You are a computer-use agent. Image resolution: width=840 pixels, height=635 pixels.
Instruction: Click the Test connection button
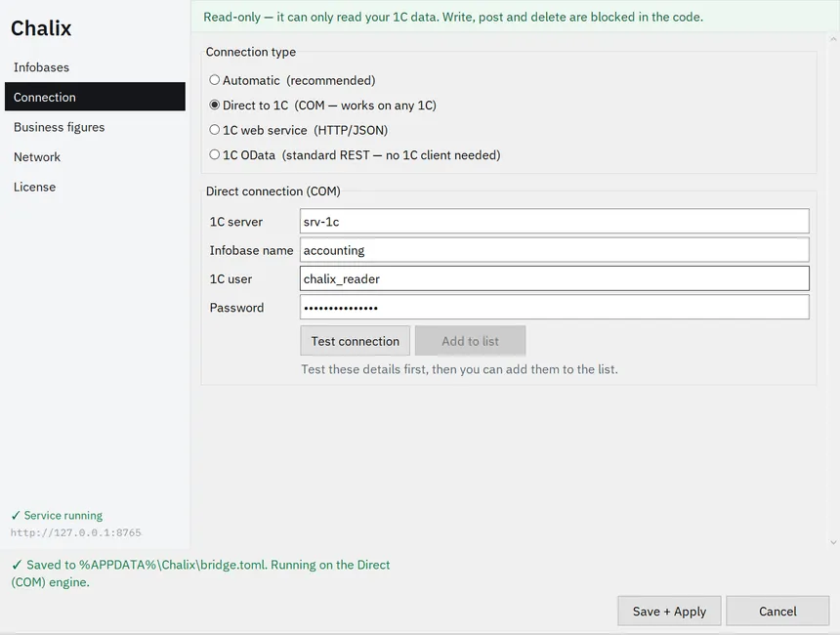pyautogui.click(x=356, y=341)
